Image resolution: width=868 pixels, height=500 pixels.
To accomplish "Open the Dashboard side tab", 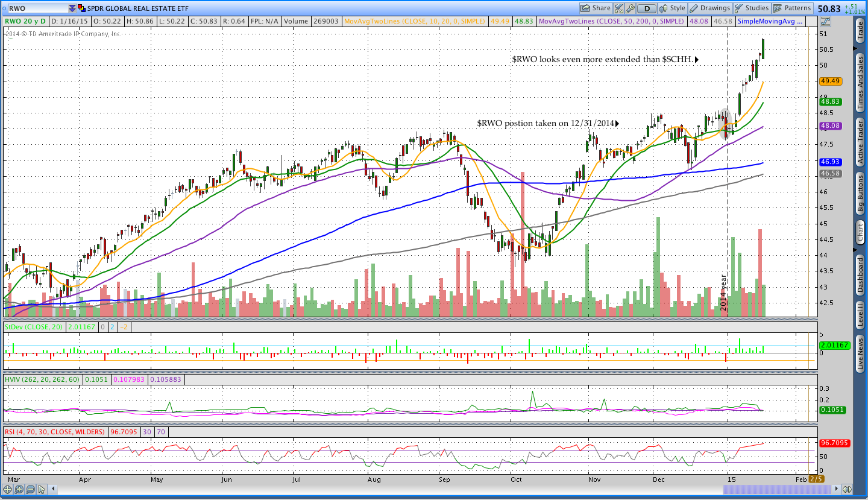I will [x=860, y=274].
